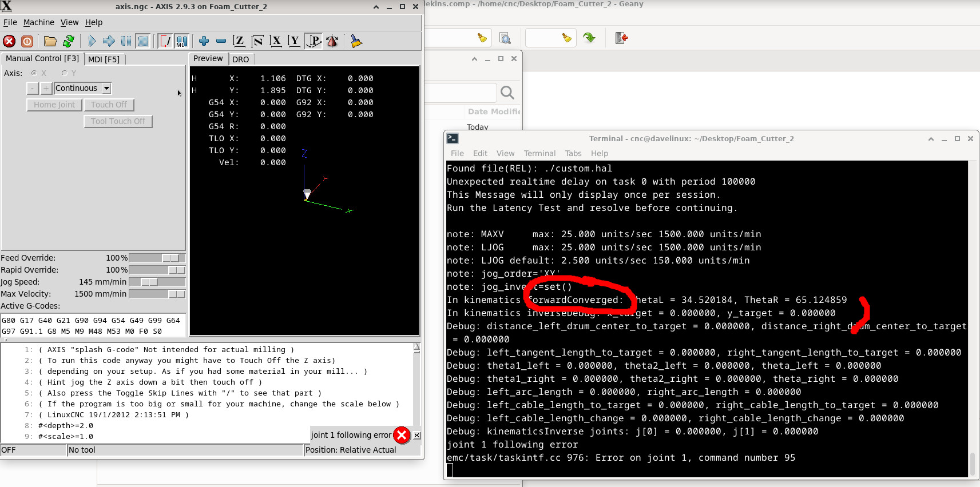Switch to front view Y icon
980x487 pixels.
coord(294,41)
